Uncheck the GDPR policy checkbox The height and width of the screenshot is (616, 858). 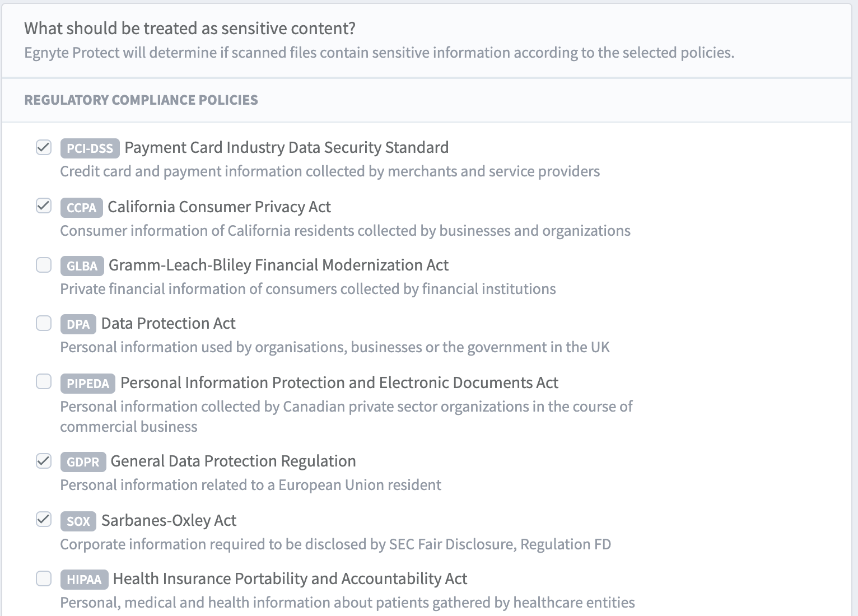[x=44, y=461]
